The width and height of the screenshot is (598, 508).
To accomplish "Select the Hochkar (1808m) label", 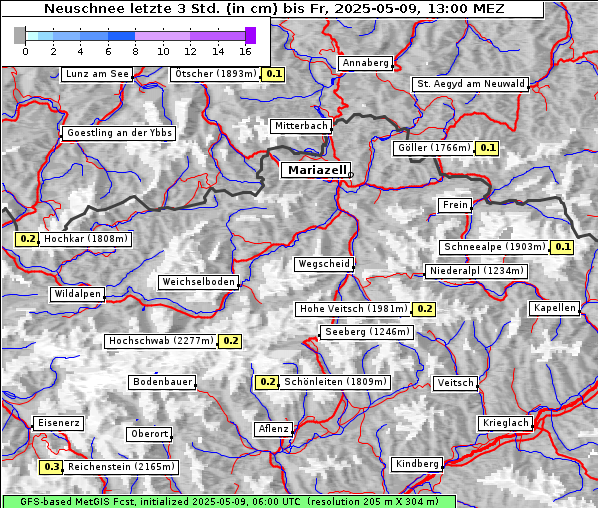I will [x=86, y=239].
